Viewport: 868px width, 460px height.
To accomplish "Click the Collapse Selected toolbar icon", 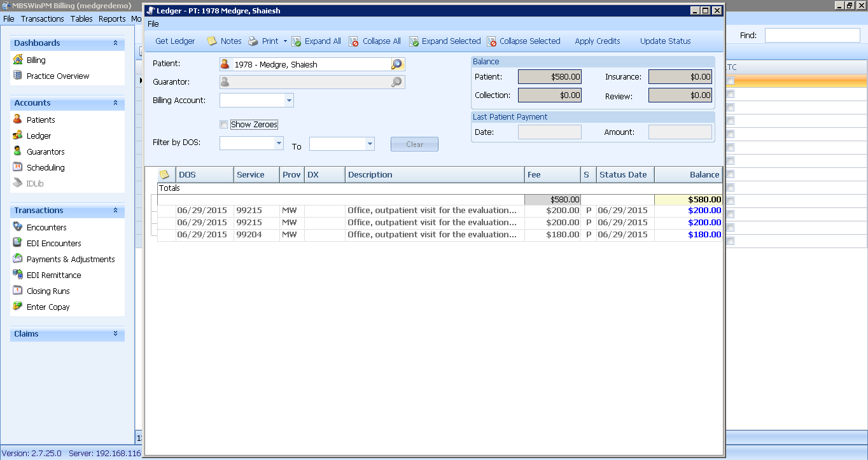I will point(491,41).
